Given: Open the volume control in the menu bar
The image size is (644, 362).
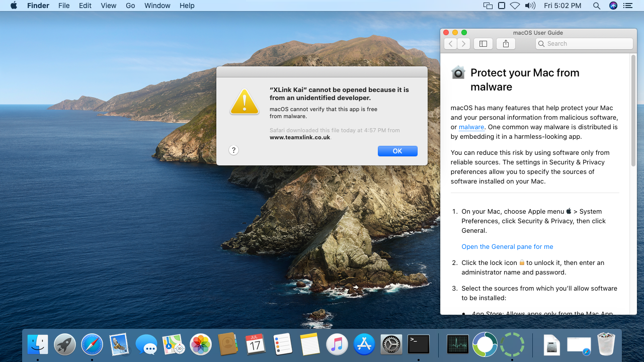Looking at the screenshot, I should [x=530, y=6].
